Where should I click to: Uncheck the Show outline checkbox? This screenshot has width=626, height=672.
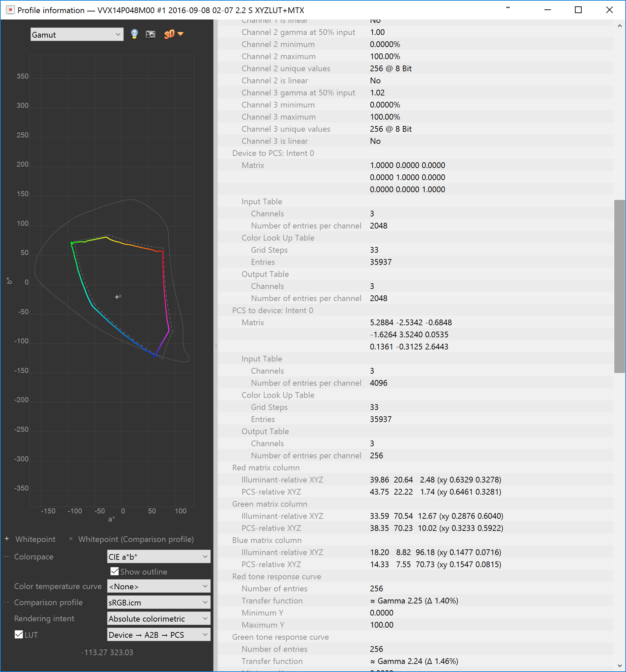[x=115, y=572]
